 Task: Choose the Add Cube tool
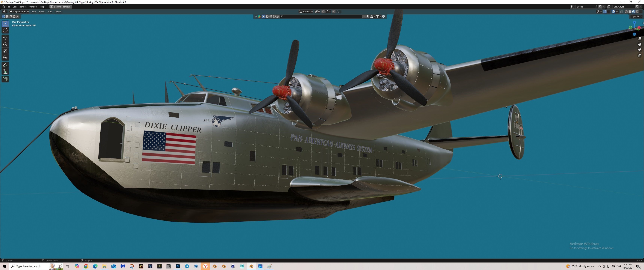pyautogui.click(x=5, y=79)
